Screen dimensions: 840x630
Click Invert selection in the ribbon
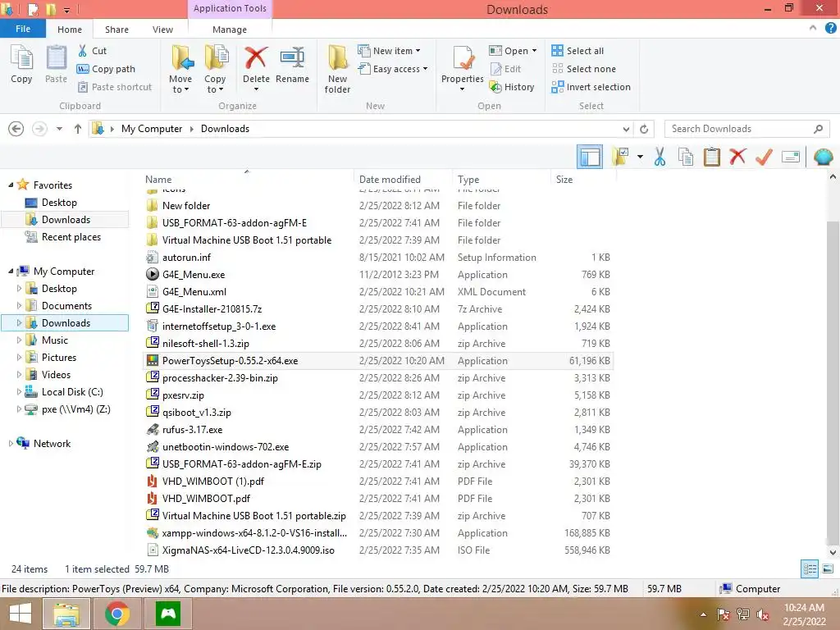[591, 87]
